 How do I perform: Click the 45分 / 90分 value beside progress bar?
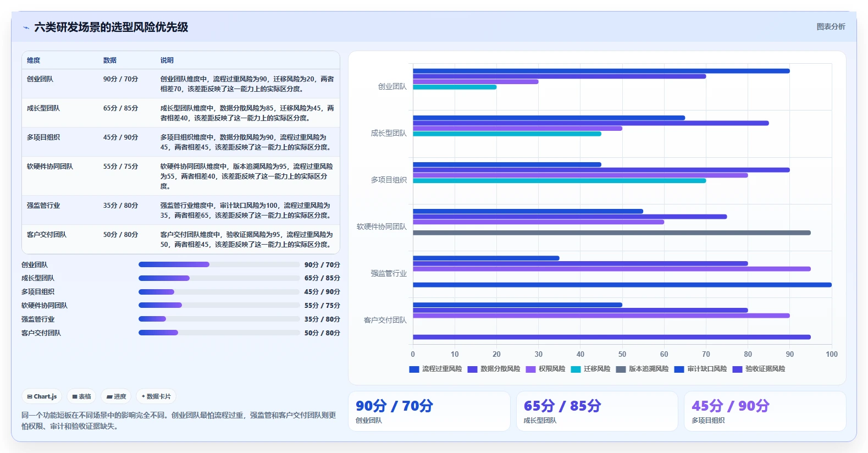322,292
